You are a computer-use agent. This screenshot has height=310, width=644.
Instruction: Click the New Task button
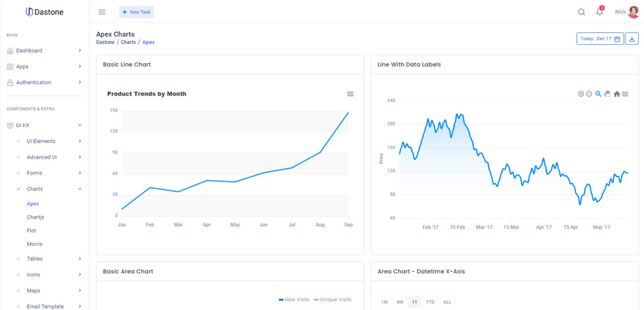click(137, 12)
